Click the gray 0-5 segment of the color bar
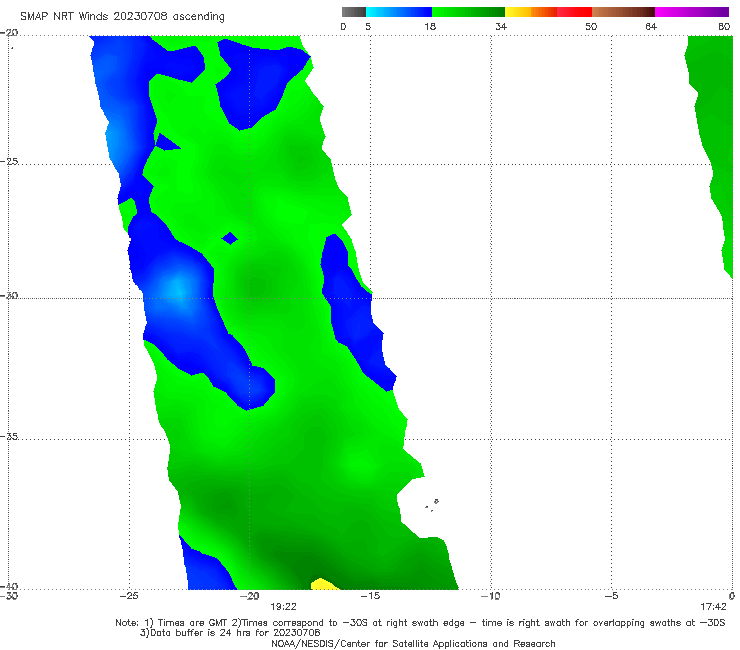 tap(354, 12)
